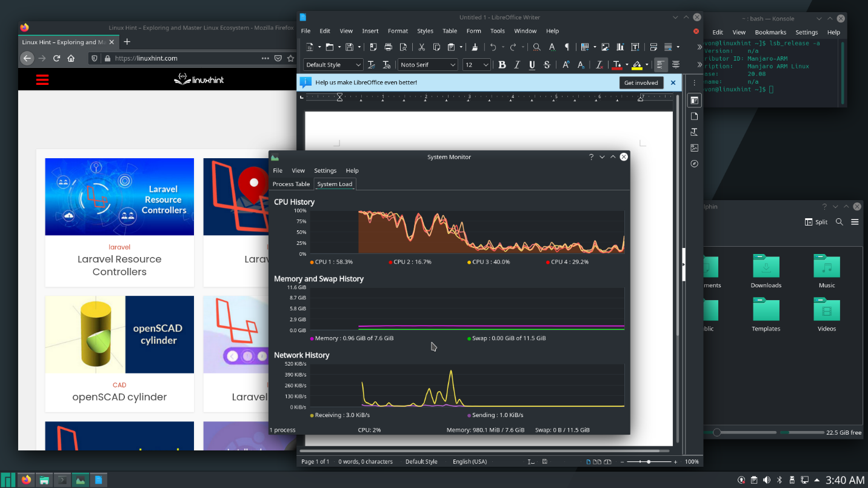
Task: Click the Cut scissors icon
Action: (421, 47)
